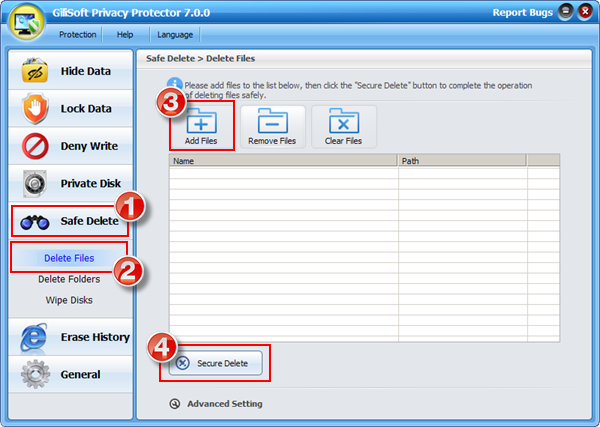Open the General settings section
Screen dimensions: 600x427
[x=70, y=374]
